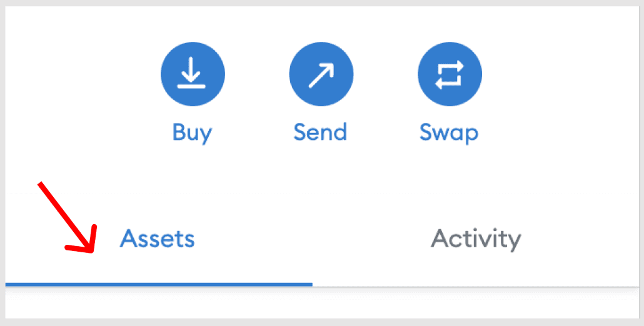Open the Activity tab
Image resolution: width=644 pixels, height=326 pixels.
476,239
